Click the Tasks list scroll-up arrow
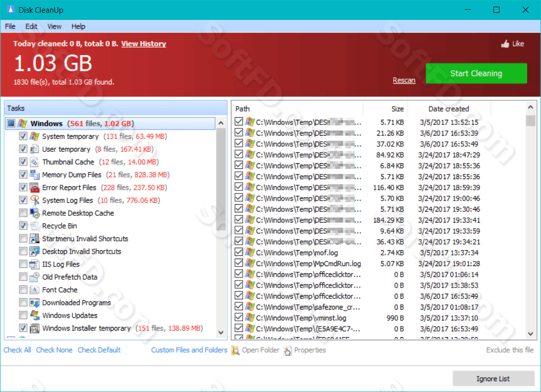The width and height of the screenshot is (541, 392). point(221,123)
